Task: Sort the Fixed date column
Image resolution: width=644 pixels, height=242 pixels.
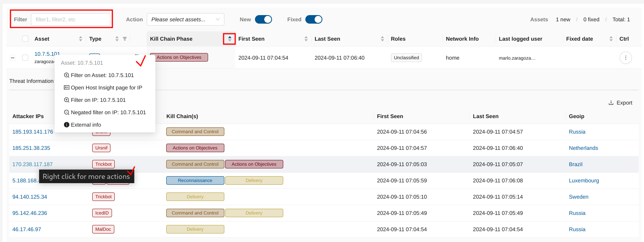Action: click(611, 39)
